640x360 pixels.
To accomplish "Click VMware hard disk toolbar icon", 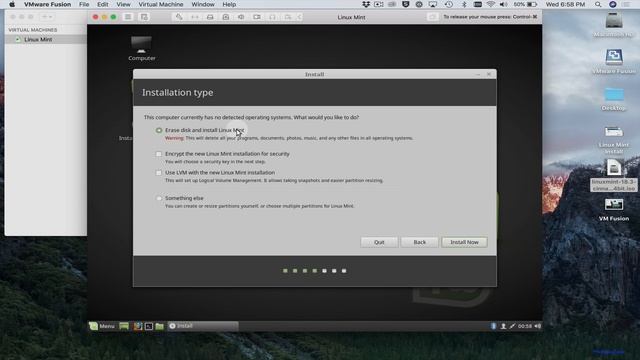I will click(x=210, y=17).
